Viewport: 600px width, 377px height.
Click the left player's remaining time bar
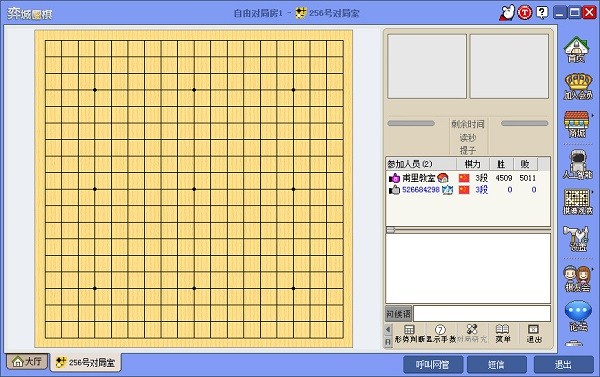coord(411,123)
